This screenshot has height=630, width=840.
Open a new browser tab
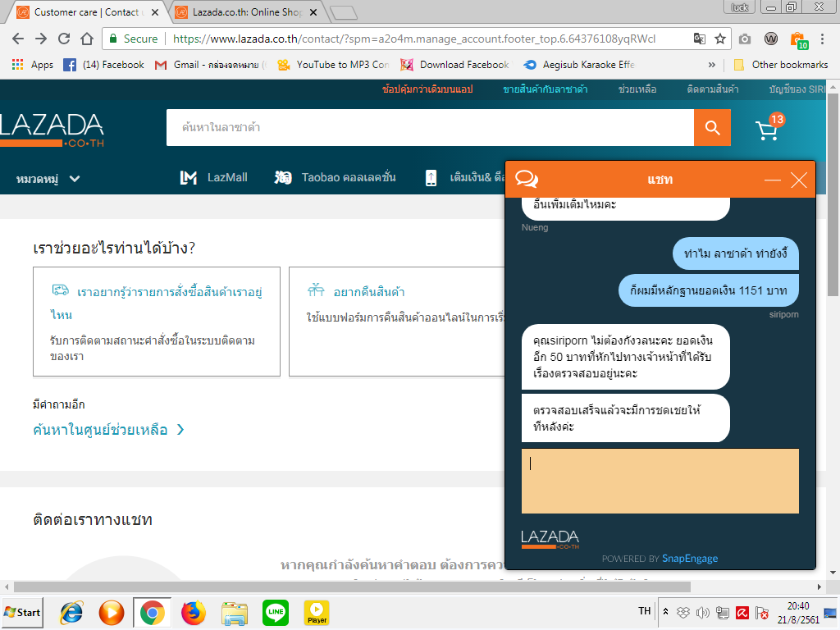[x=344, y=13]
